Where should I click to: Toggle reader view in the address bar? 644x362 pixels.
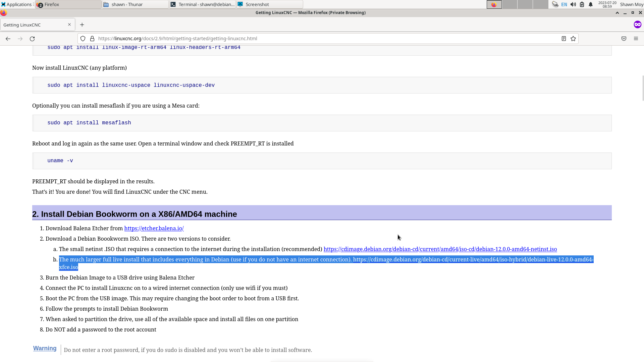click(564, 39)
